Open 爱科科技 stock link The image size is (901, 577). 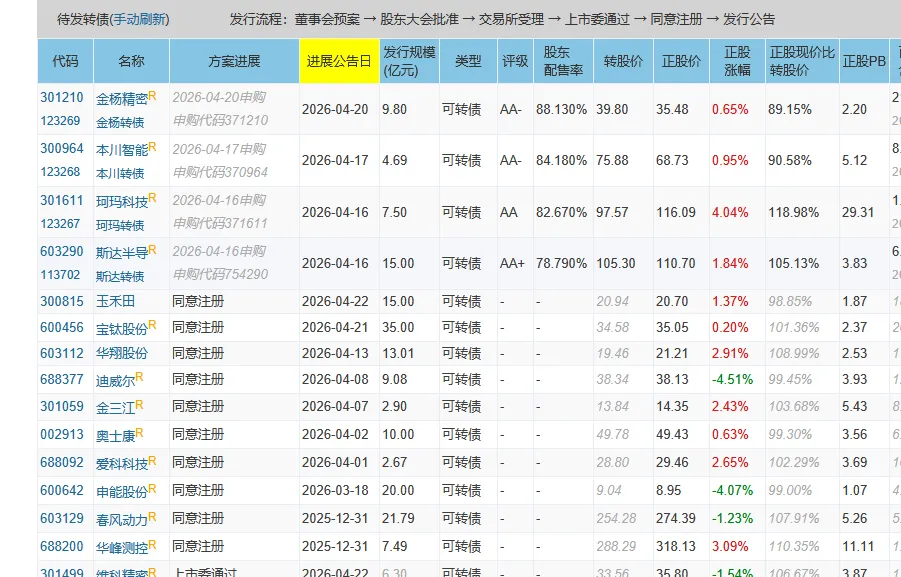122,464
